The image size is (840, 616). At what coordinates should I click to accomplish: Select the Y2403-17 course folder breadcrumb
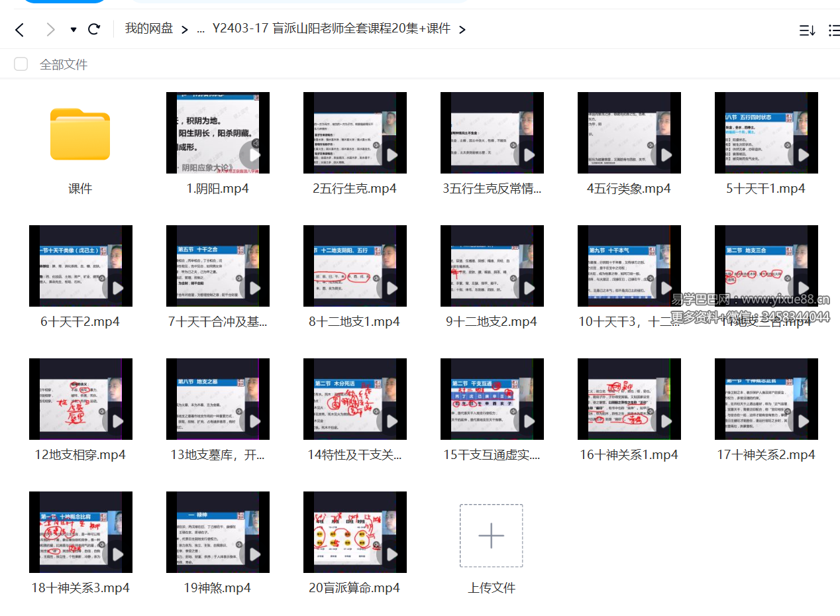point(331,29)
